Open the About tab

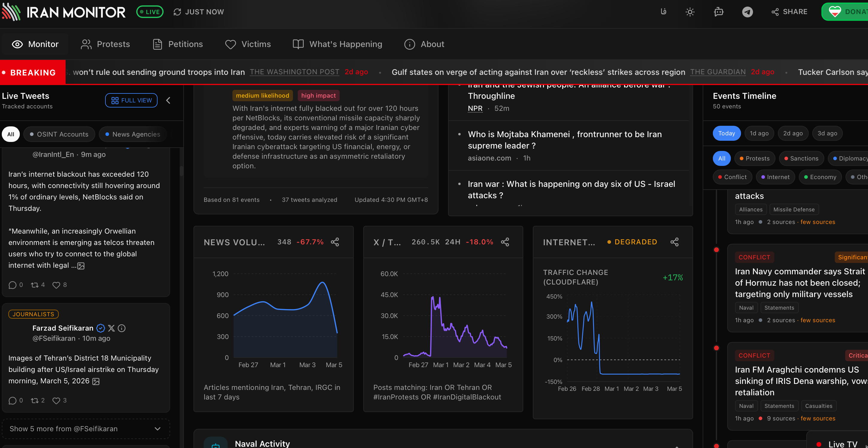click(x=424, y=44)
